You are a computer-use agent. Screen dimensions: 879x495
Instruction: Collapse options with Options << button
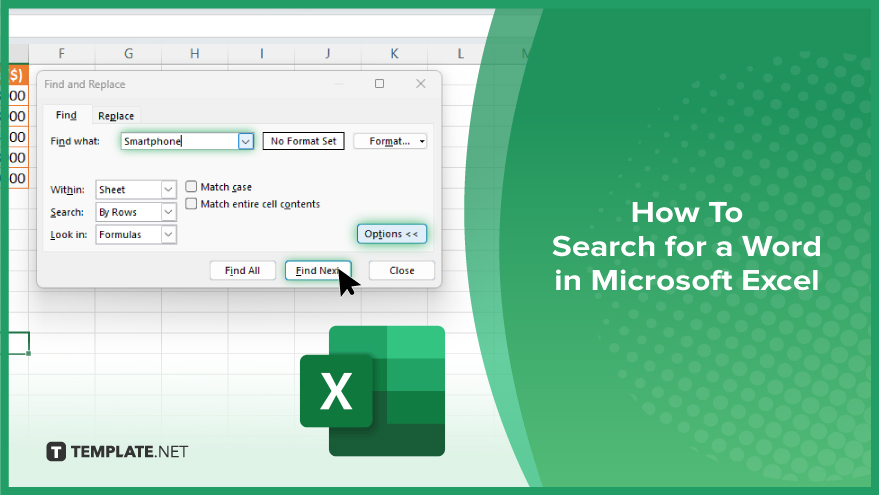[391, 234]
